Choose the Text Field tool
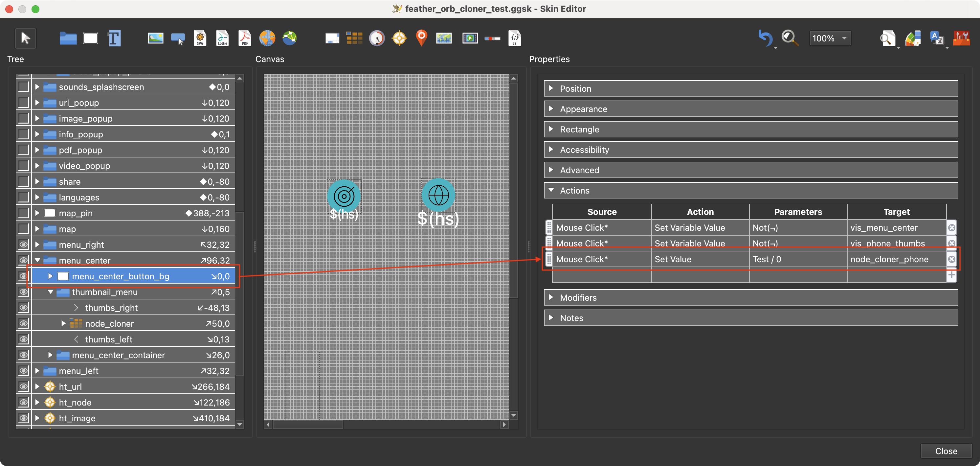The width and height of the screenshot is (980, 466). 114,38
